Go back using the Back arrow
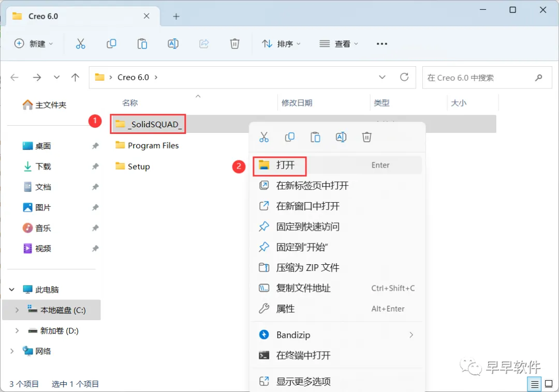The image size is (559, 392). 14,77
